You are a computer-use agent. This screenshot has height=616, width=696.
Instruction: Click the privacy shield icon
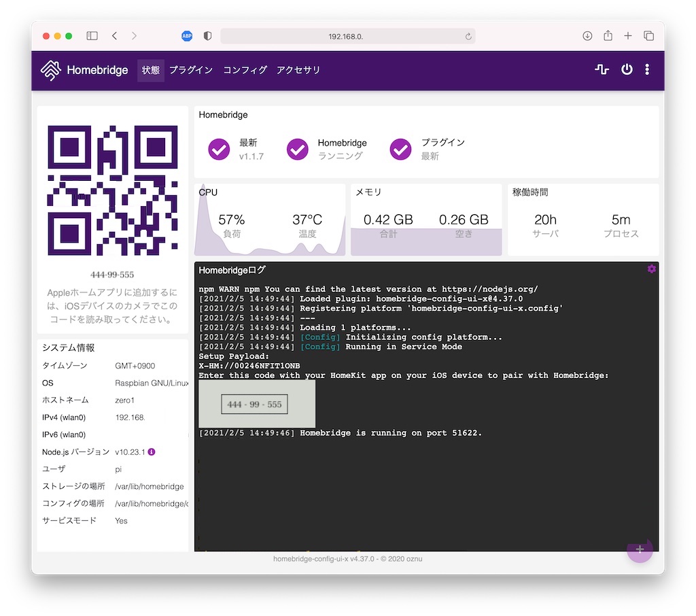pyautogui.click(x=207, y=36)
